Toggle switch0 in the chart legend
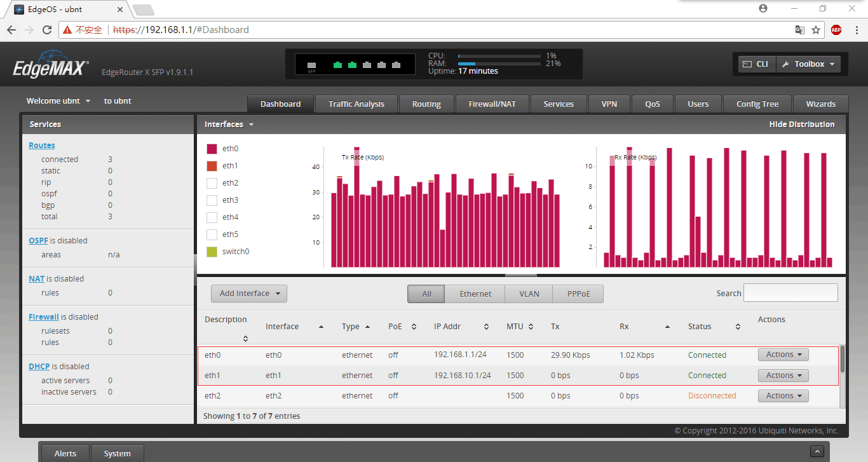The image size is (868, 462). 212,252
